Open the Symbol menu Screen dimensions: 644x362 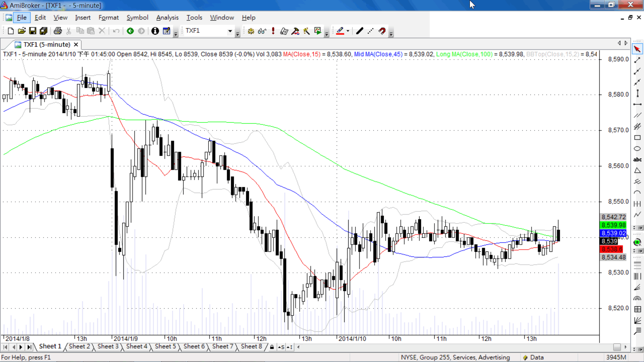138,17
